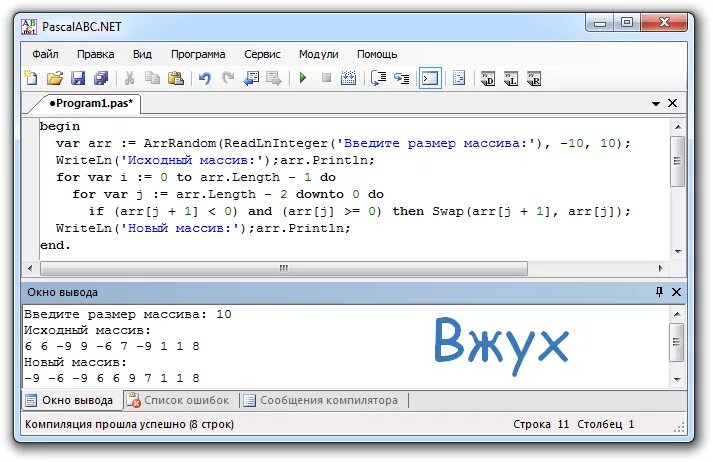Navigate backward with the blue left-arrow document icon
Viewport: 713px width, 462px height.
251,78
